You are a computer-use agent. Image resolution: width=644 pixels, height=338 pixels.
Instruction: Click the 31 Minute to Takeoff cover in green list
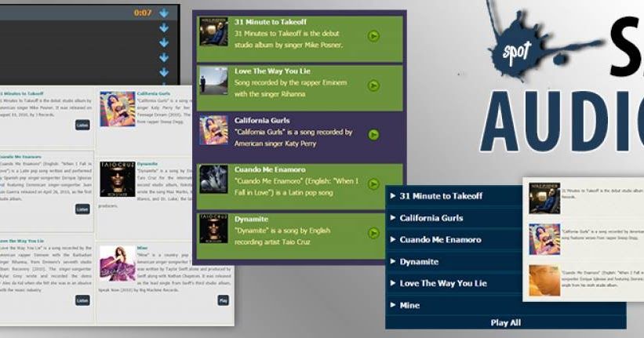[213, 31]
